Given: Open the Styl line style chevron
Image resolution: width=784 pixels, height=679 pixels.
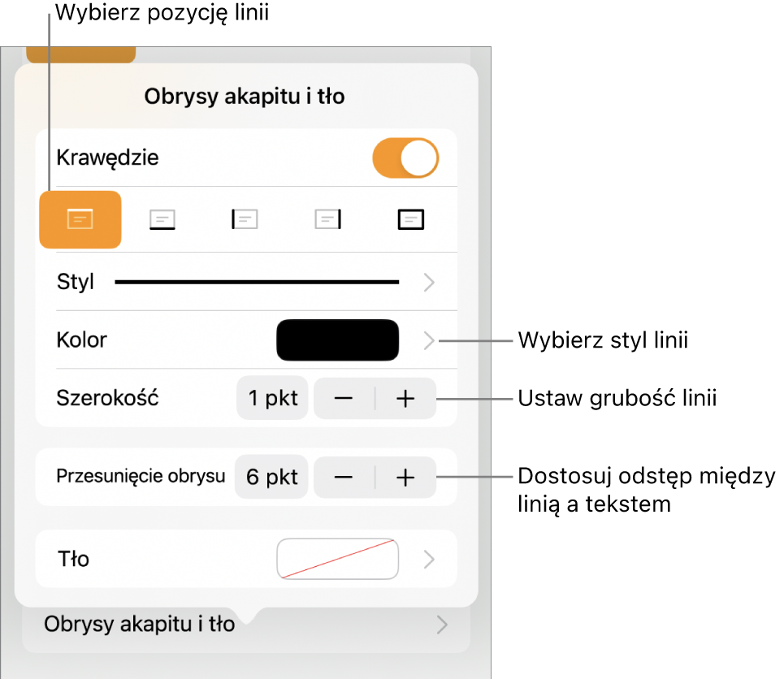Looking at the screenshot, I should (429, 283).
